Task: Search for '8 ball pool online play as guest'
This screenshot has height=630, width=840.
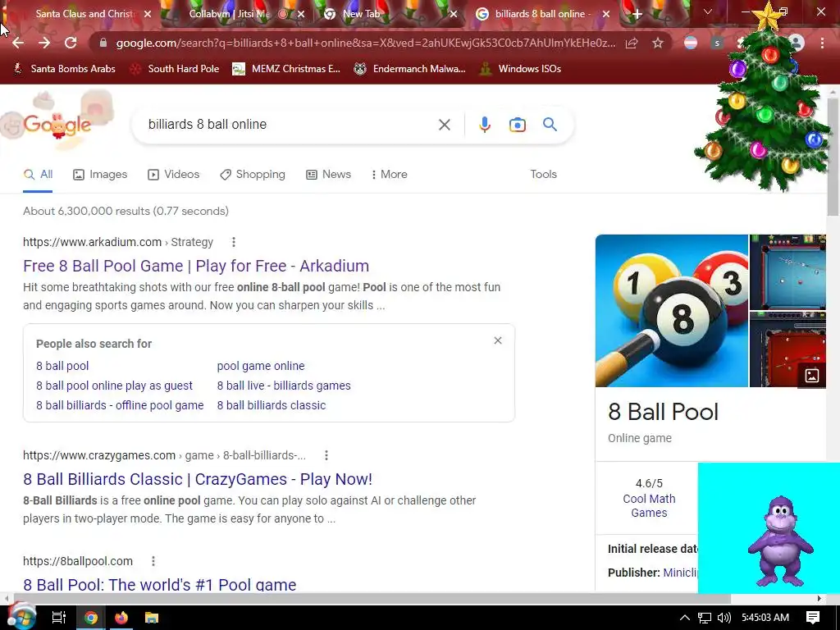Action: tap(114, 386)
